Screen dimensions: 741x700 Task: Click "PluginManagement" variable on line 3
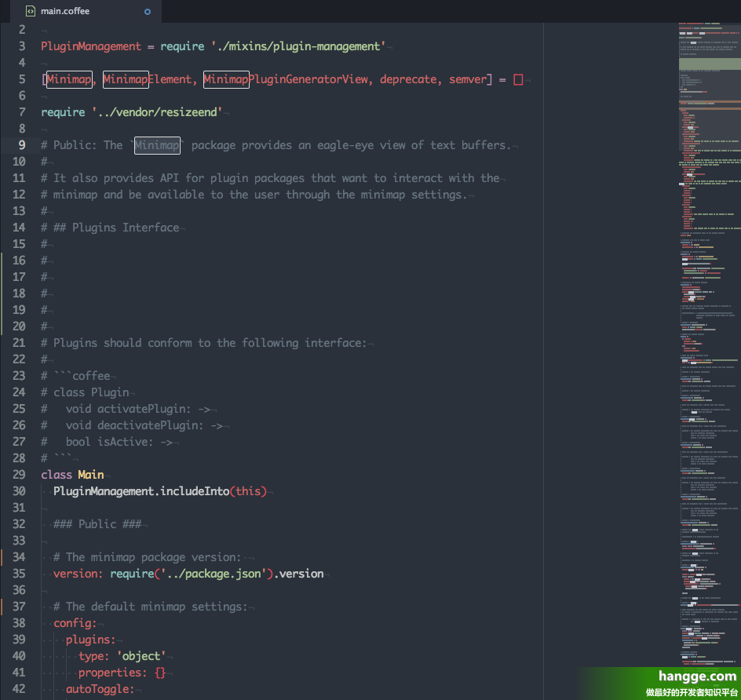pyautogui.click(x=91, y=46)
